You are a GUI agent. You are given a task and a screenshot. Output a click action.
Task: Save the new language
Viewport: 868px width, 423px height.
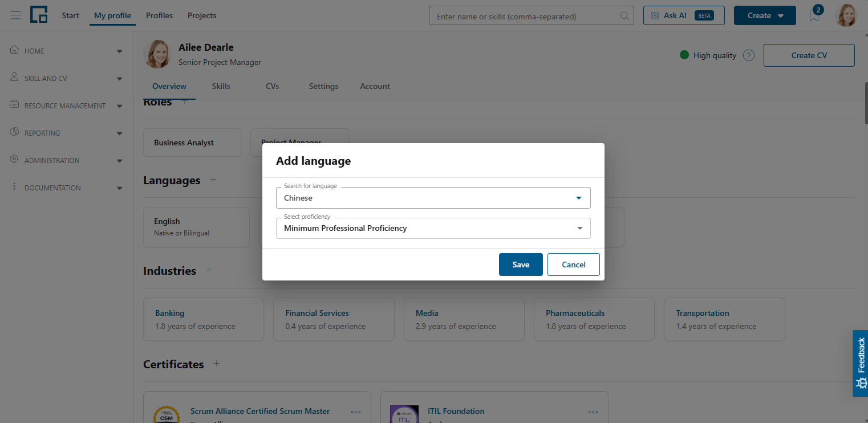(x=521, y=265)
